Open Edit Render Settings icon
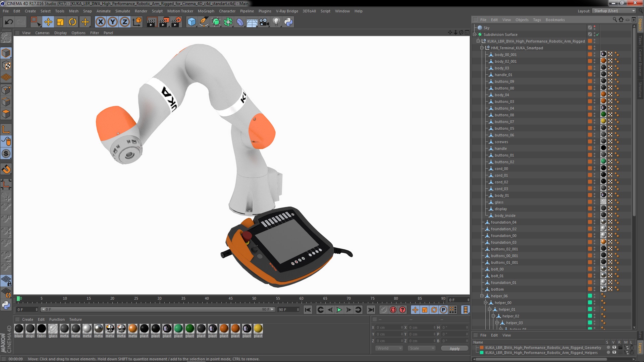 tap(176, 22)
